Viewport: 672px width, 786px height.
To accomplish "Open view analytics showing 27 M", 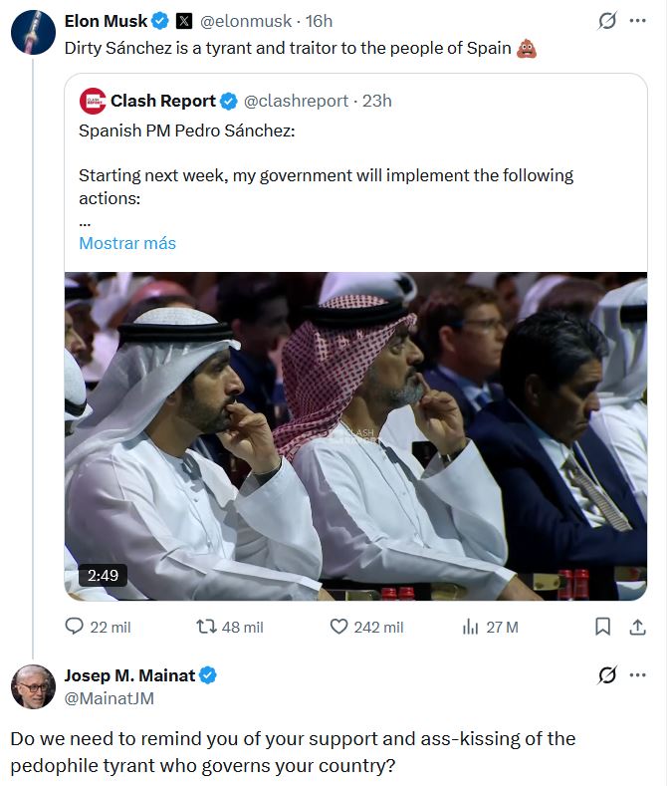I will pyautogui.click(x=471, y=627).
